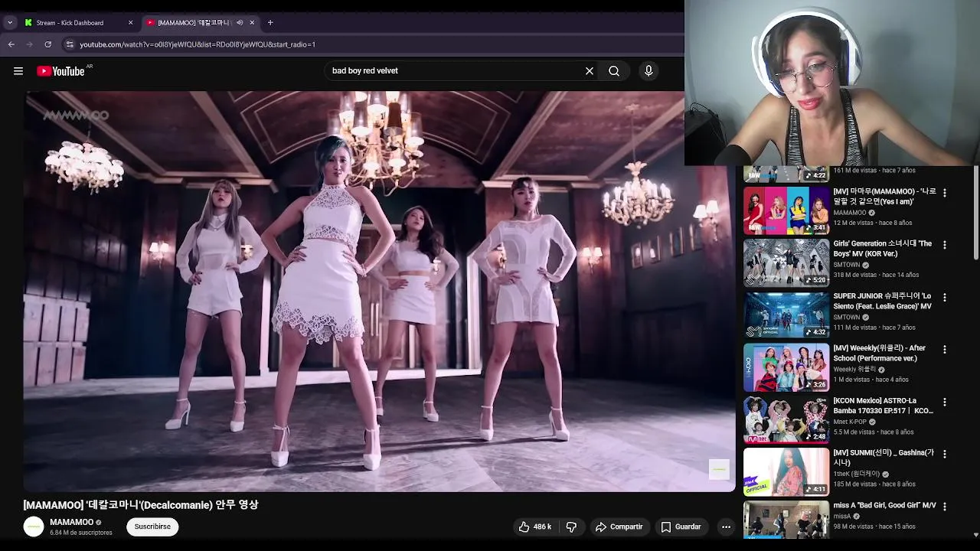The width and height of the screenshot is (980, 551).
Task: Select the MAMAMOO YouTube tab
Action: click(x=201, y=23)
